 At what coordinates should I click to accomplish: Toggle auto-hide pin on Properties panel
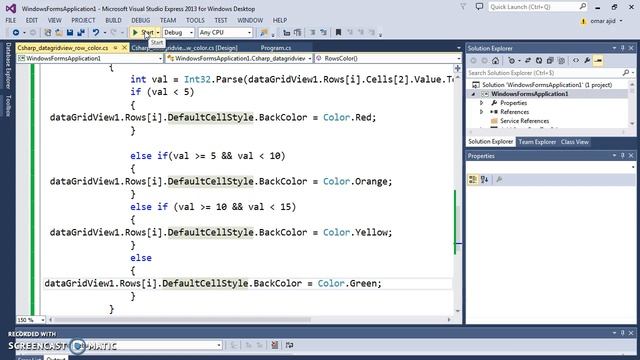pos(622,156)
